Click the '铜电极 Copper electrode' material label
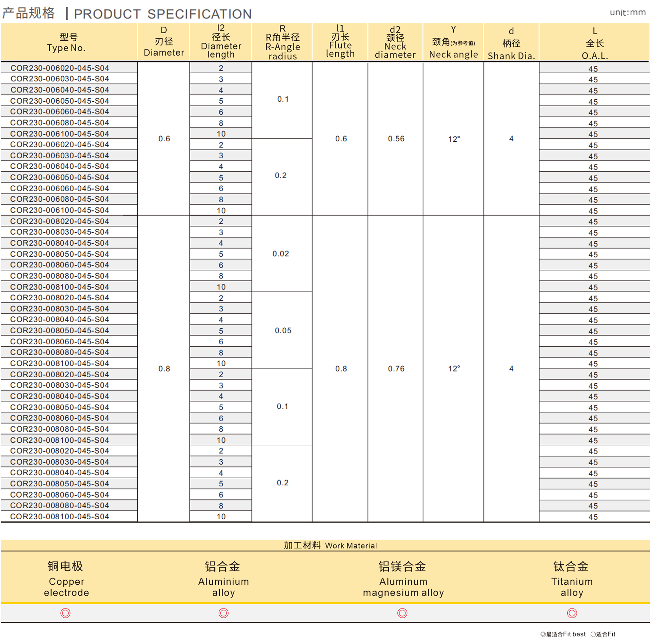Viewport: 651px width, 644px height. [66, 579]
